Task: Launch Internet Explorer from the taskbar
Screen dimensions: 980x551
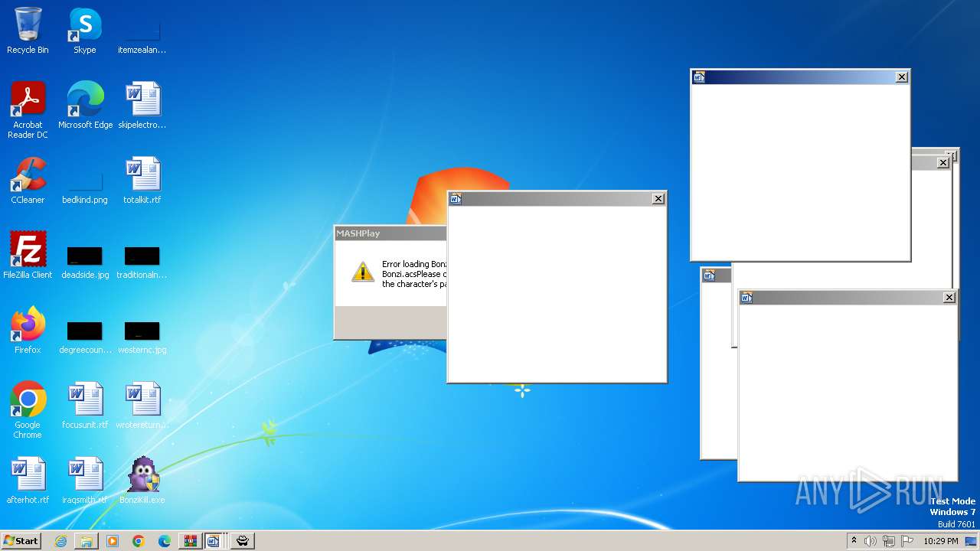Action: point(60,541)
